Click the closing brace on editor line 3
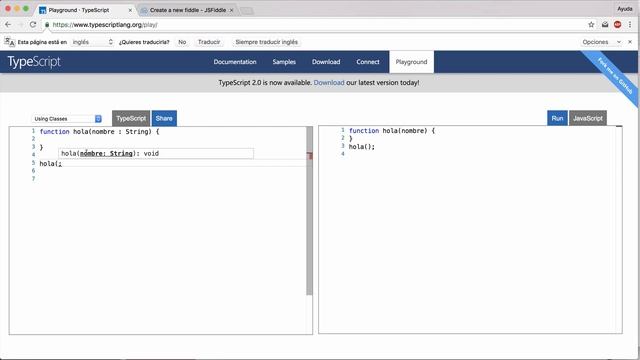The height and width of the screenshot is (360, 640). click(x=41, y=147)
